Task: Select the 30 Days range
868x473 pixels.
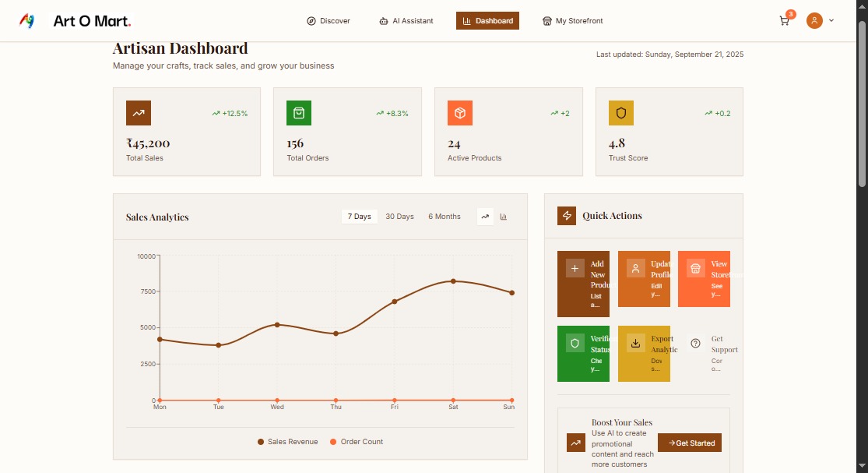Action: (x=399, y=217)
